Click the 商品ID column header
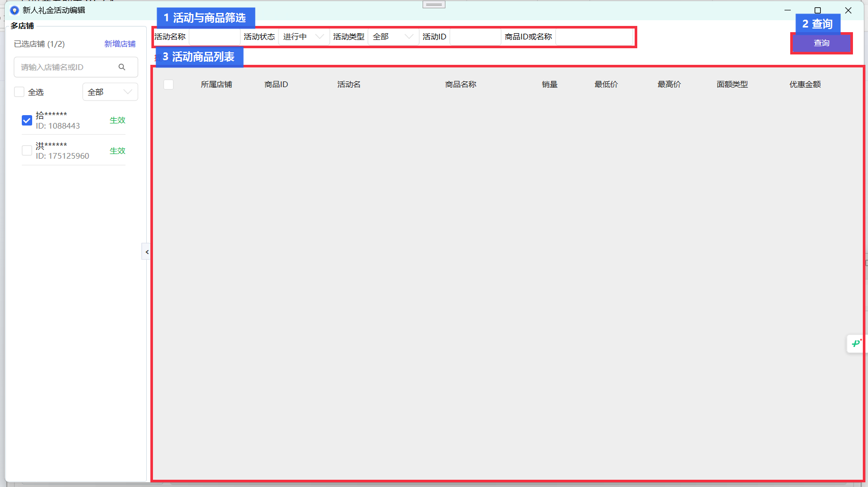Screen dimensions: 868x487 [276, 85]
